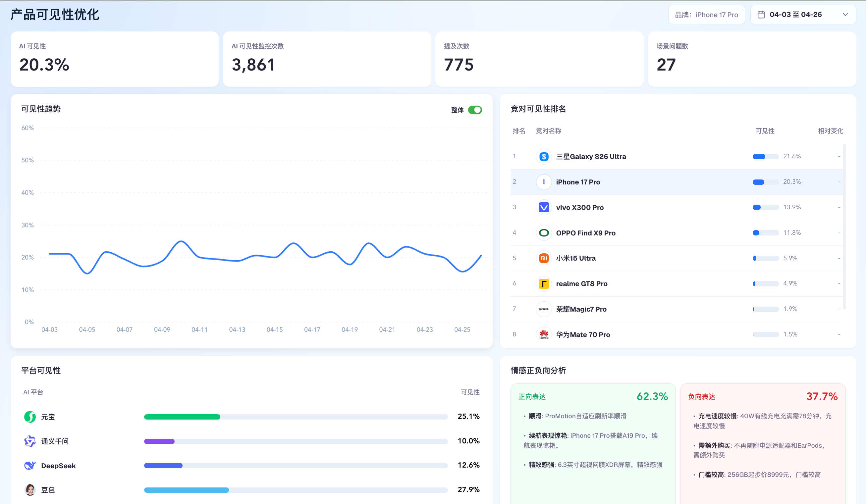Click the 相对变化 column header
This screenshot has width=866, height=504.
830,131
